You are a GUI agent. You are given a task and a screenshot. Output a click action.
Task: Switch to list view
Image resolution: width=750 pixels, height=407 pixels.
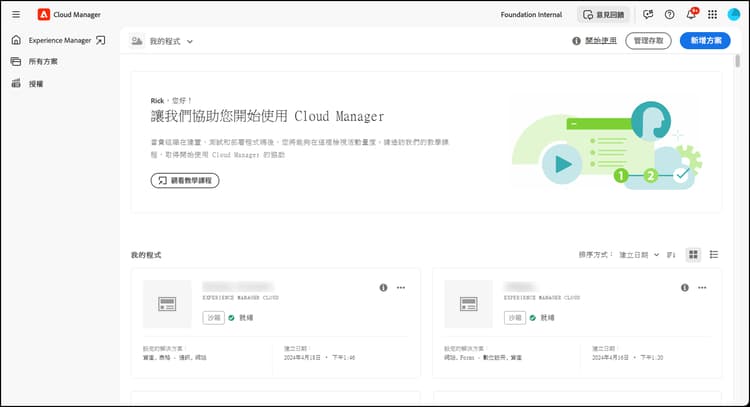[714, 254]
